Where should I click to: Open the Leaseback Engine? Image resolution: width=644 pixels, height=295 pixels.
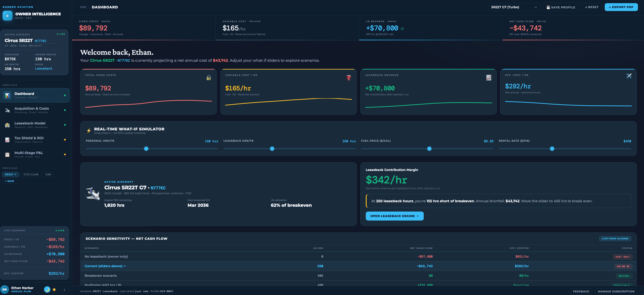coord(394,216)
